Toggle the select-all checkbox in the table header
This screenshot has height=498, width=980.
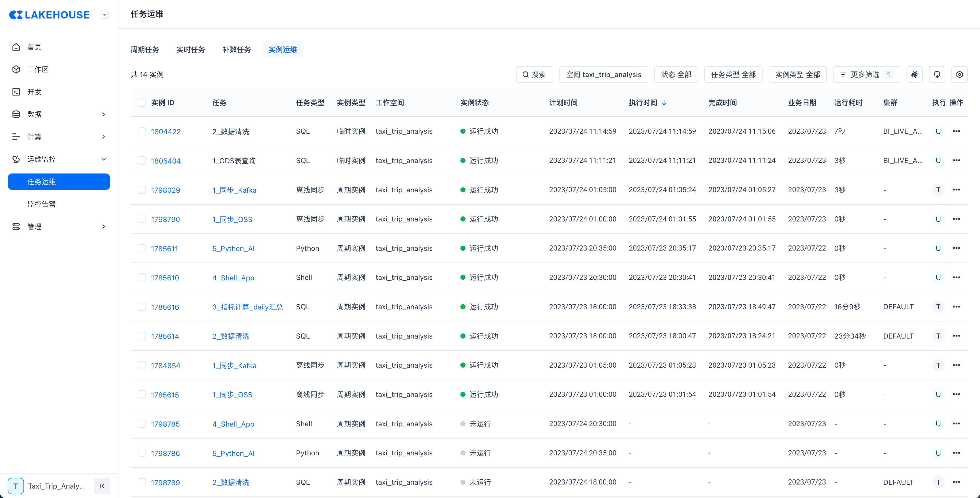pos(142,103)
